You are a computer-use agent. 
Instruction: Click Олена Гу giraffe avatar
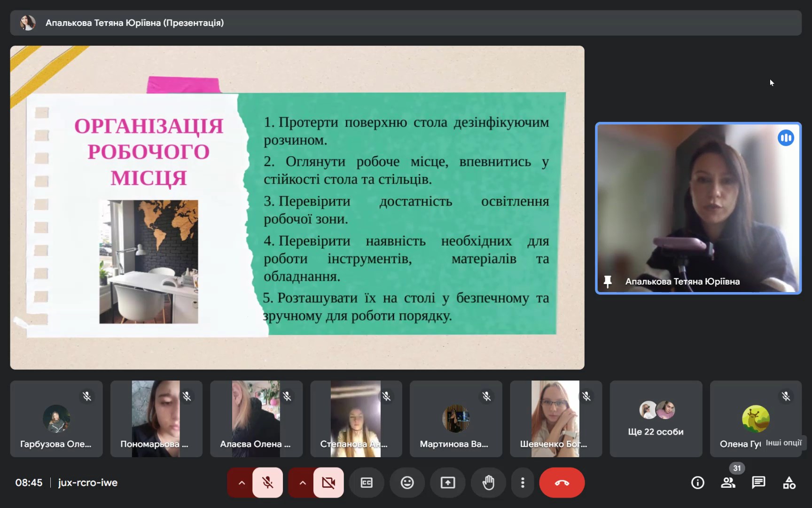756,418
